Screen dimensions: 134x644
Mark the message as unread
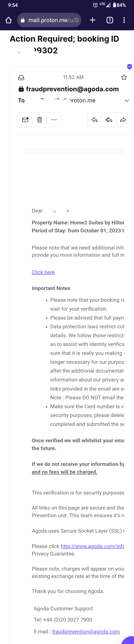tap(25, 120)
